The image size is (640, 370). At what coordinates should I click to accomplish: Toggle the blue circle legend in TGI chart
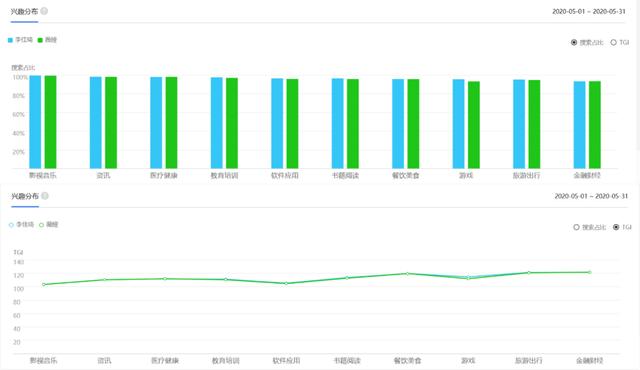point(11,225)
